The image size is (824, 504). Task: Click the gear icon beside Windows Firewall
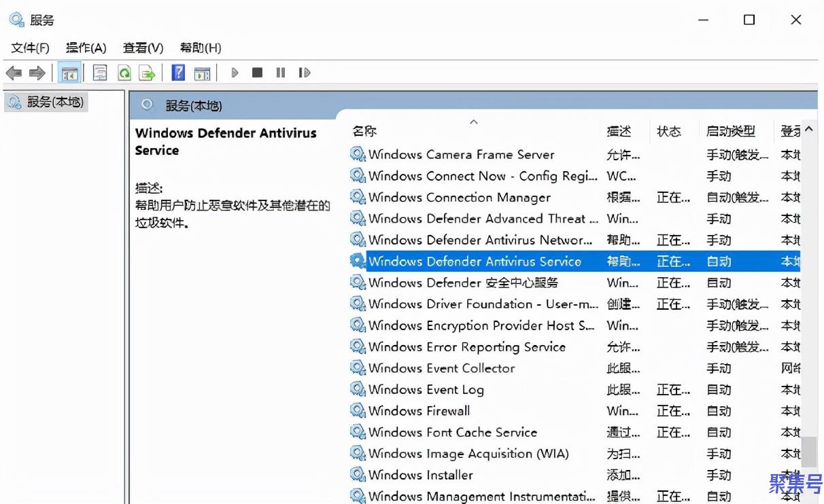[x=358, y=411]
